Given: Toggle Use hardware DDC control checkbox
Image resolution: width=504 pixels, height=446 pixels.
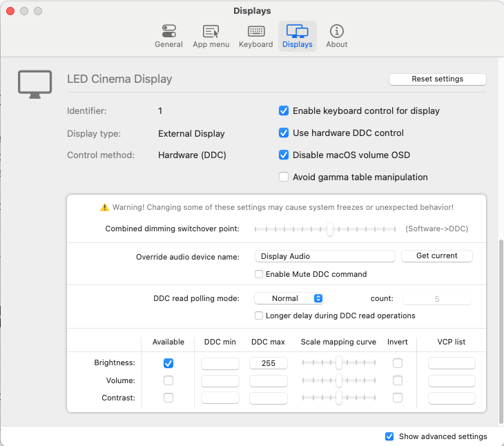Looking at the screenshot, I should pyautogui.click(x=284, y=133).
